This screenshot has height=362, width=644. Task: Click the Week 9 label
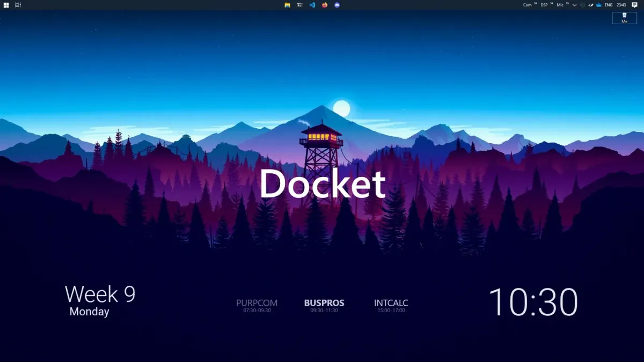(100, 294)
